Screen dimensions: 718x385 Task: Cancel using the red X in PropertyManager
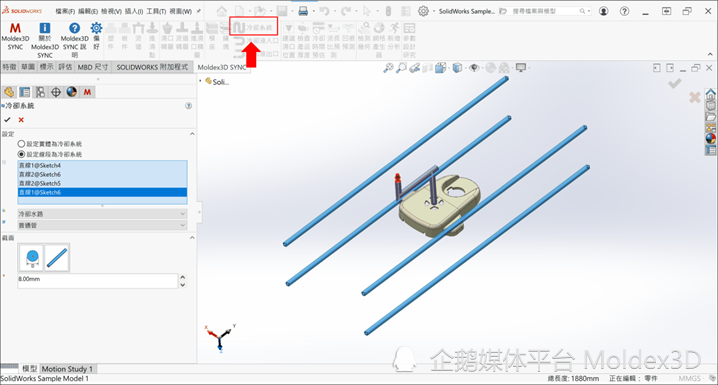pos(21,119)
